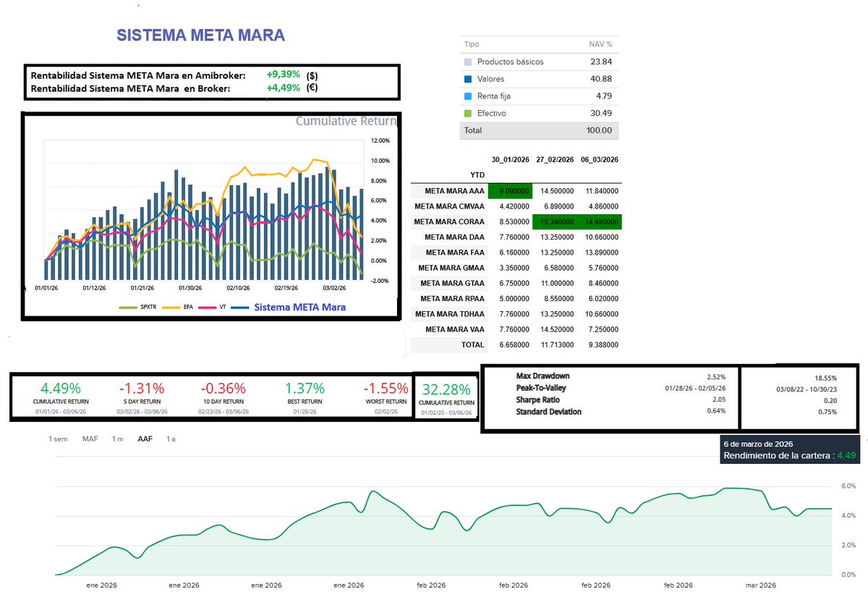Click the Standard Deviation label
Image resolution: width=868 pixels, height=613 pixels.
(549, 412)
